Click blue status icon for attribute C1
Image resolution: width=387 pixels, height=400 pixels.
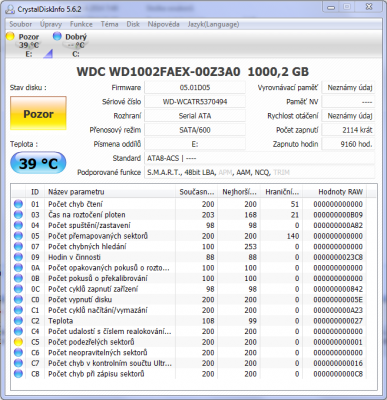[x=18, y=310]
